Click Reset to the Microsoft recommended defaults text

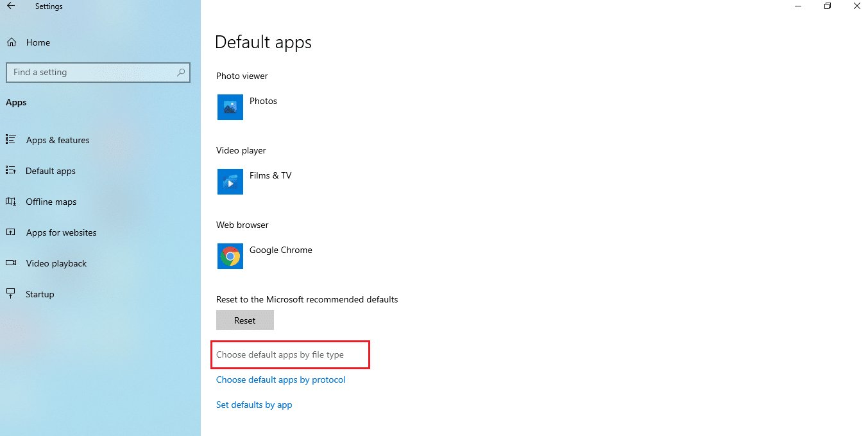(x=307, y=299)
